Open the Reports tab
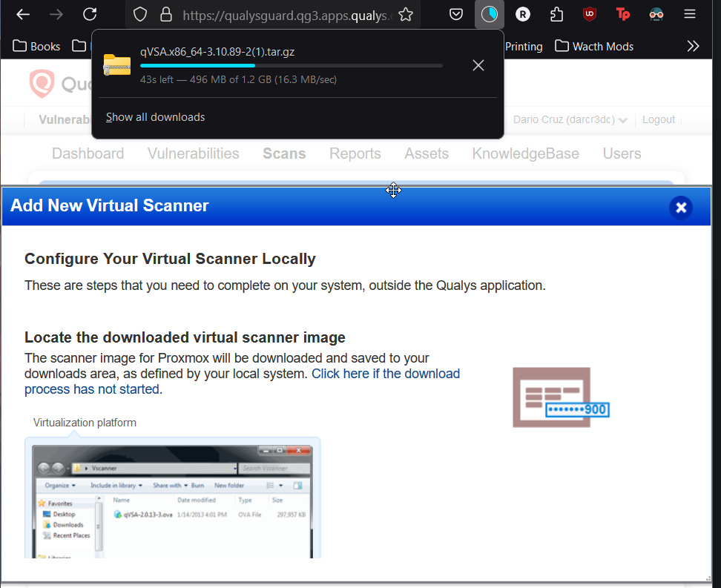Screen dimensions: 721x588 pyautogui.click(x=355, y=153)
